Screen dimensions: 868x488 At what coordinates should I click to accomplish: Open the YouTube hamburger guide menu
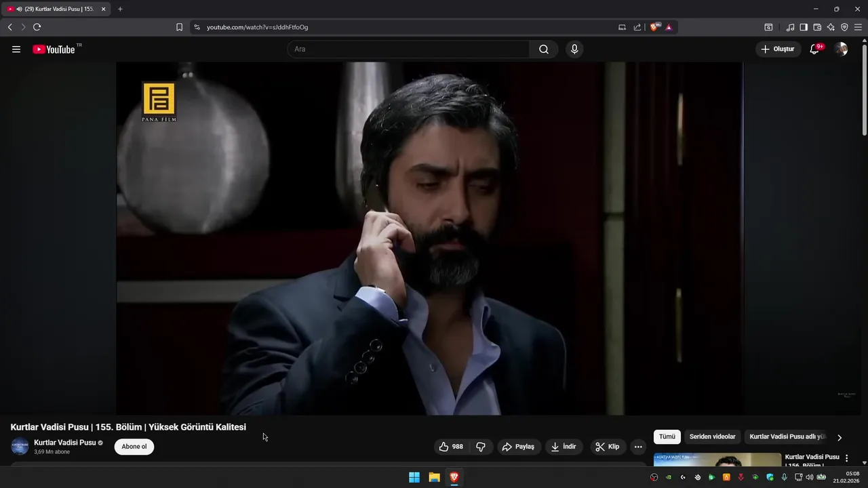[x=16, y=49]
